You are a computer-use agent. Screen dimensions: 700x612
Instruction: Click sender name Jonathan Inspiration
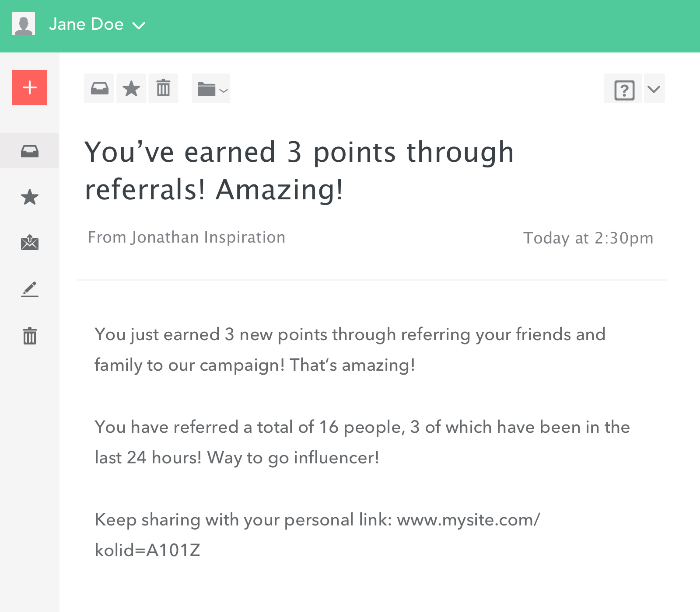208,237
